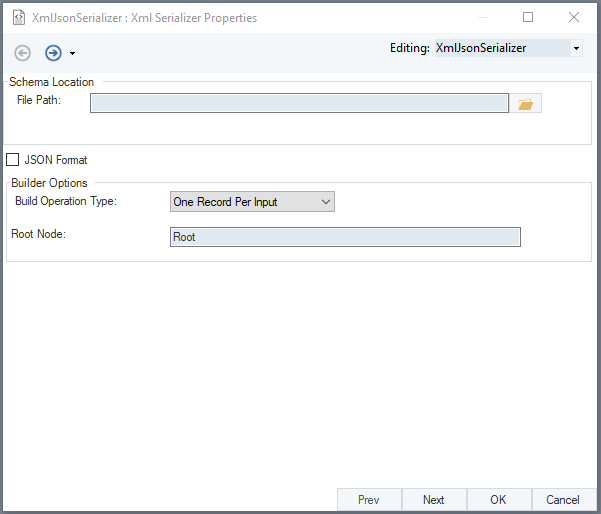Viewport: 601px width, 514px height.
Task: Browse for schema file with folder icon
Action: (x=526, y=103)
